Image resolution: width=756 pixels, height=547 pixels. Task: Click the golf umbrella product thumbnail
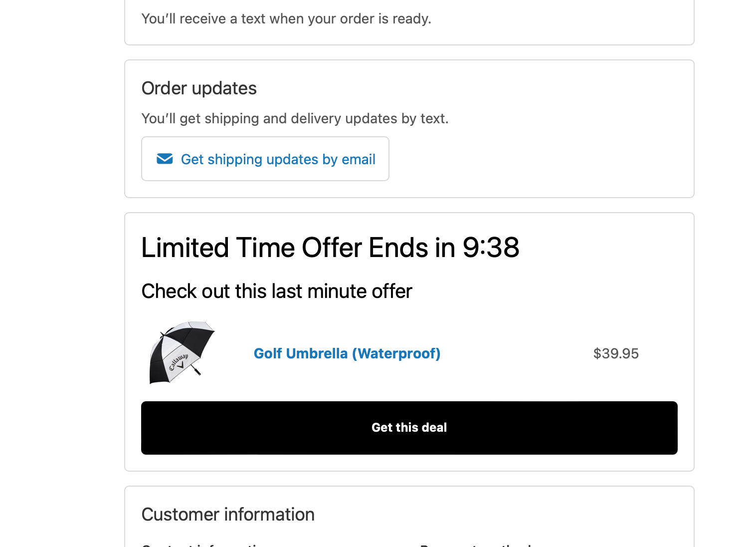[x=182, y=353]
